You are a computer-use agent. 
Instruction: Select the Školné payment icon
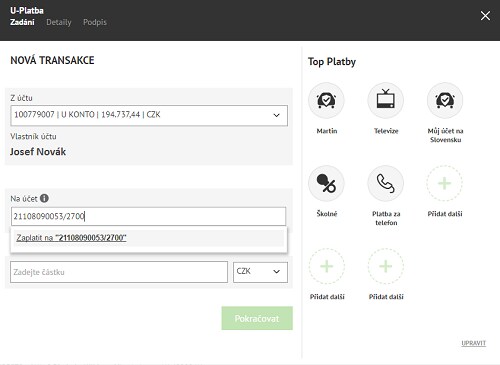[326, 183]
